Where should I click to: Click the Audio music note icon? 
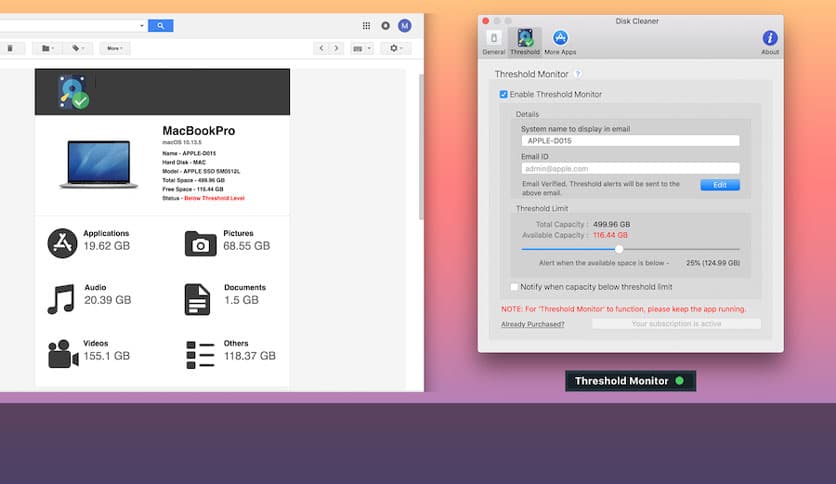click(x=61, y=299)
